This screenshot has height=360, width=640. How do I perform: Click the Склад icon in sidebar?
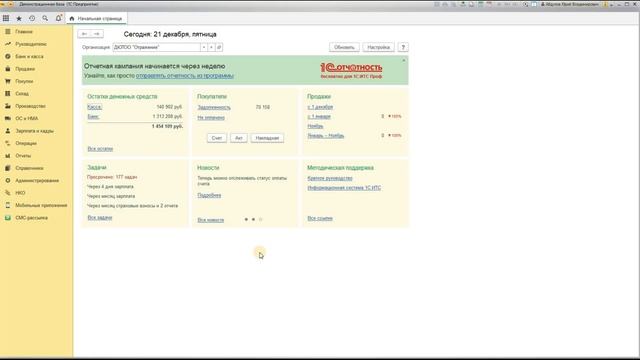tap(7, 93)
